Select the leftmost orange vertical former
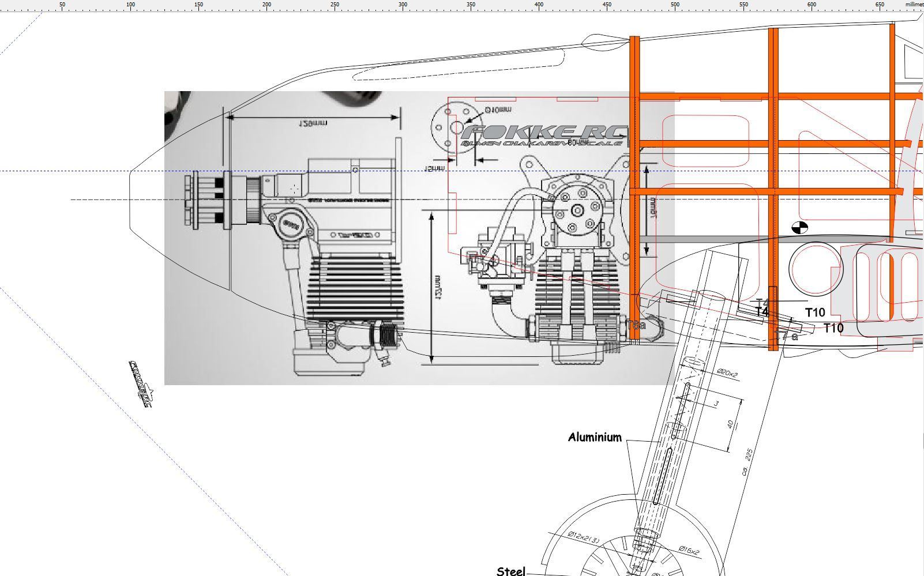Viewport: 924px width, 576px height. click(x=634, y=190)
